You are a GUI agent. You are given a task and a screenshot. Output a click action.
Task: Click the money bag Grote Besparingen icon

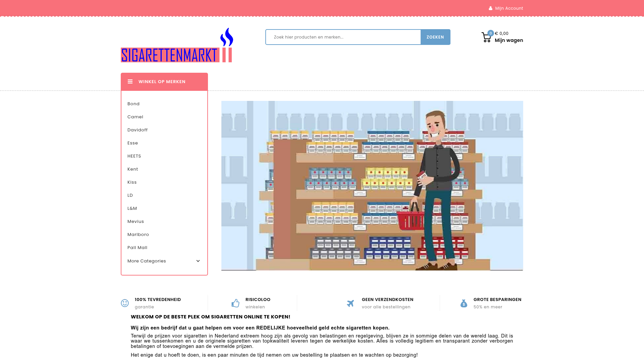(464, 303)
